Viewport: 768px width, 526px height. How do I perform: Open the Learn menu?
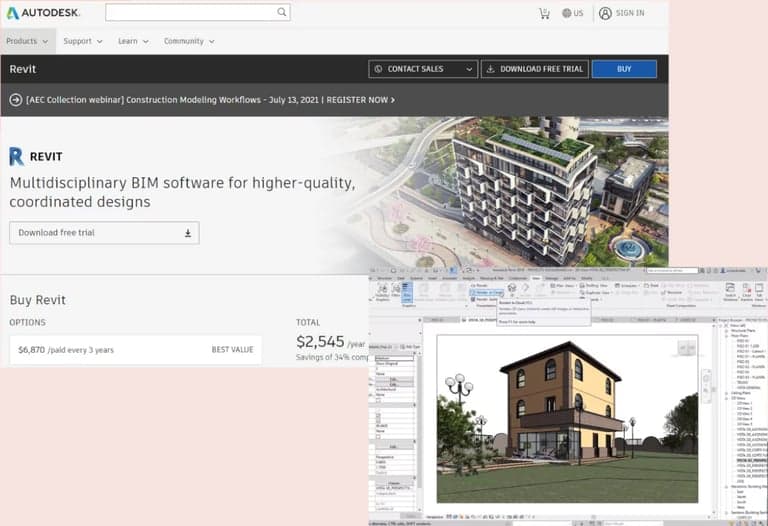[133, 41]
